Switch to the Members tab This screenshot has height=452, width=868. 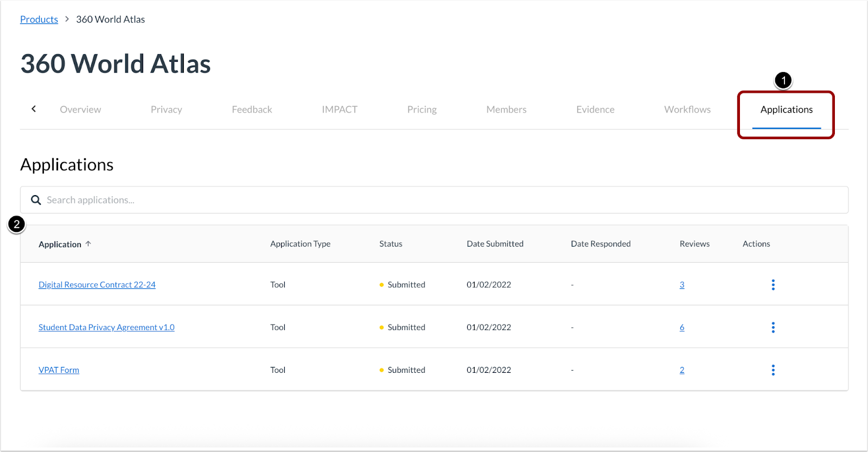506,109
